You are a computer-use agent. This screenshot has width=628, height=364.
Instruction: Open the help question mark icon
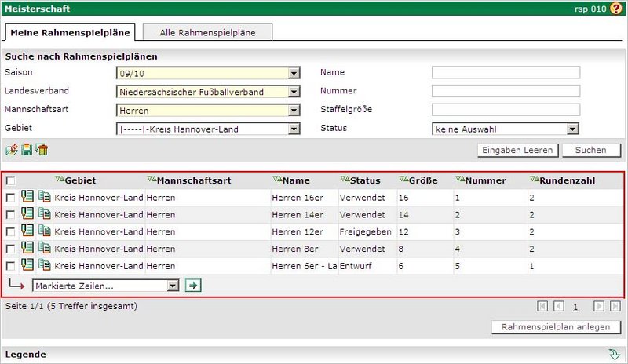coord(615,9)
